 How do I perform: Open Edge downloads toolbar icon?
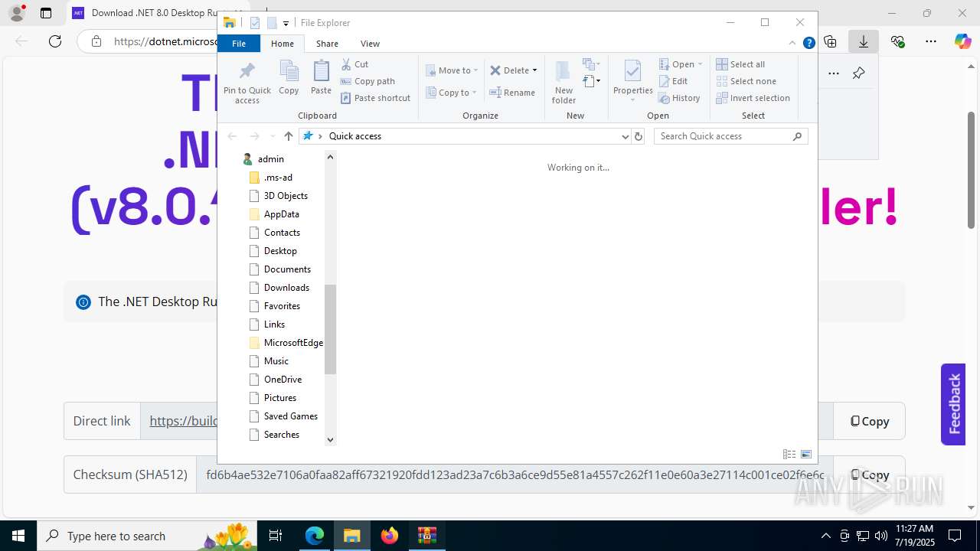(864, 41)
